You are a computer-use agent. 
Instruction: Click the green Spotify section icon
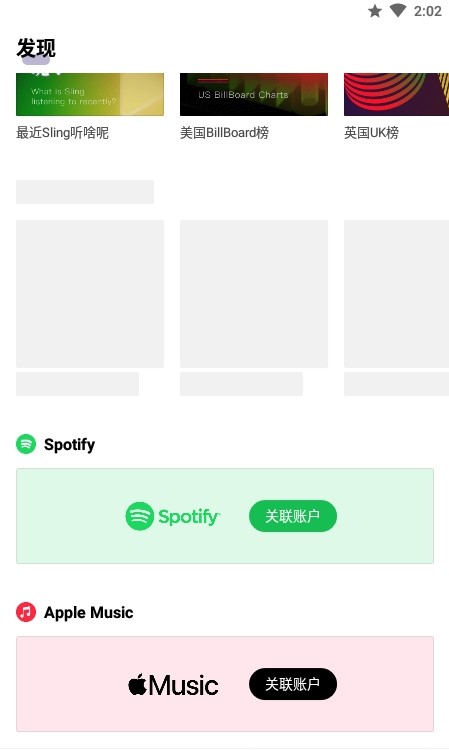(26, 444)
